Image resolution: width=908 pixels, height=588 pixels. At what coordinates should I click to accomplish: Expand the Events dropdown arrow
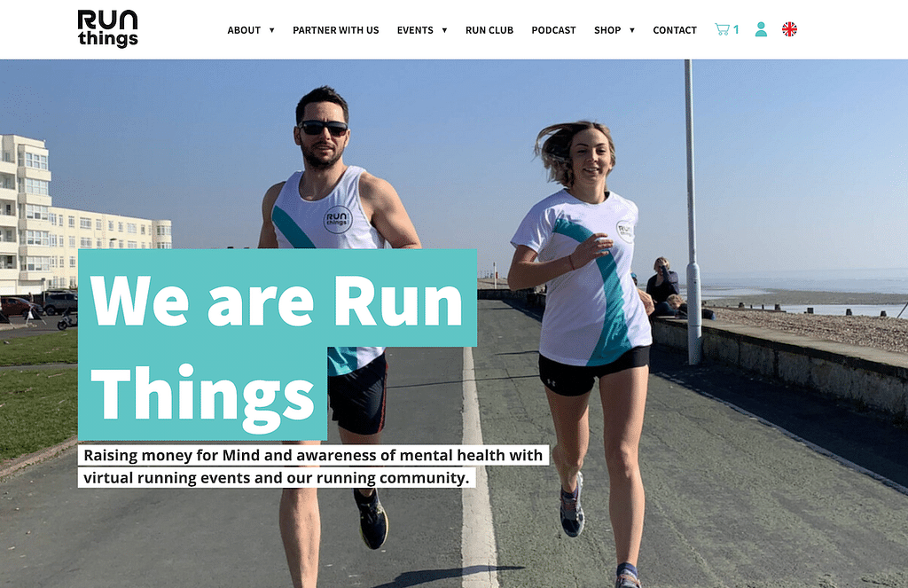pos(444,30)
